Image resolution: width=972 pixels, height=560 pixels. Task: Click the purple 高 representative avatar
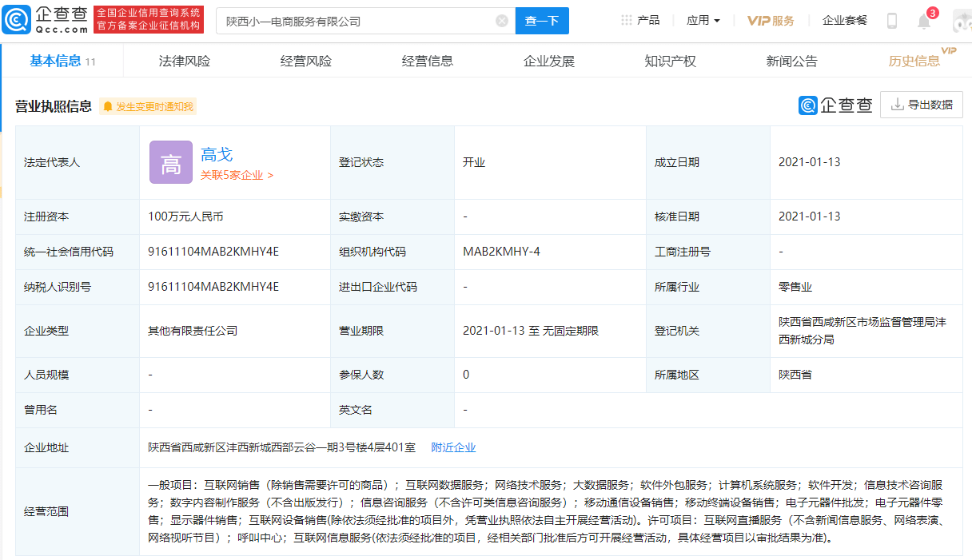[x=171, y=162]
